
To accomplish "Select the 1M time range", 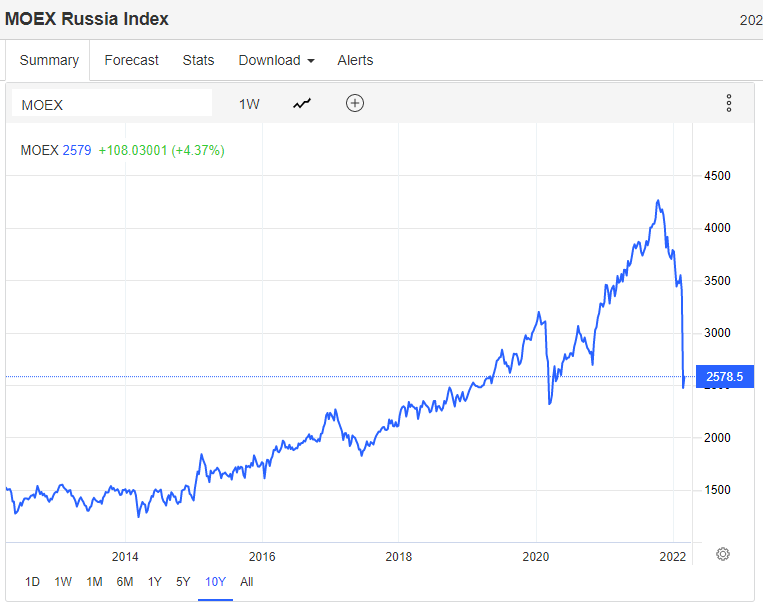I will 94,581.
